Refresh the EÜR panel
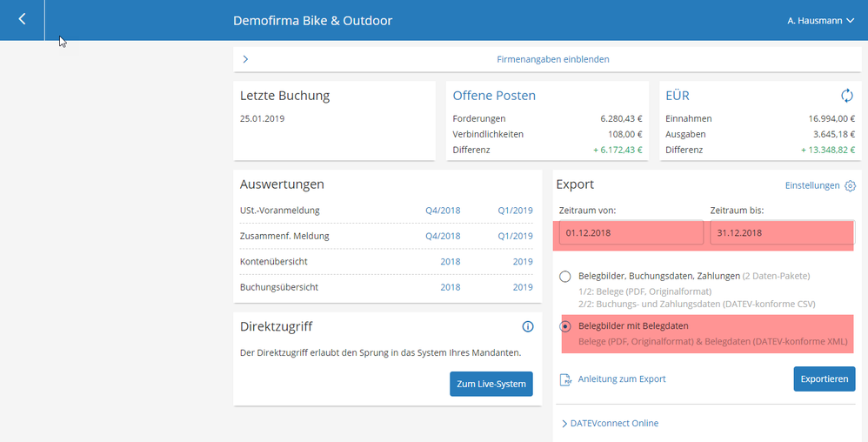Viewport: 868px width, 442px height. click(x=846, y=96)
